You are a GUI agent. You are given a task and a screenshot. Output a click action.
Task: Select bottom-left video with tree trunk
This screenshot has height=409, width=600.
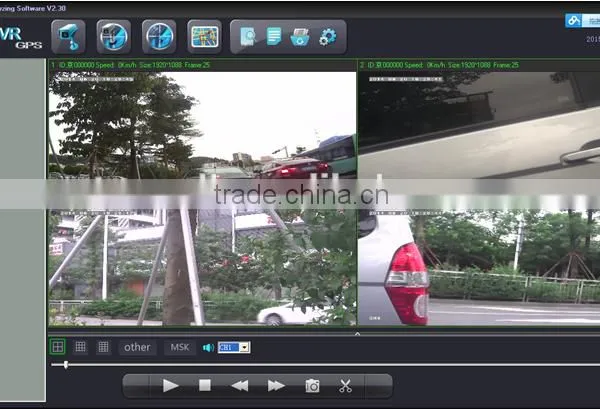202,267
